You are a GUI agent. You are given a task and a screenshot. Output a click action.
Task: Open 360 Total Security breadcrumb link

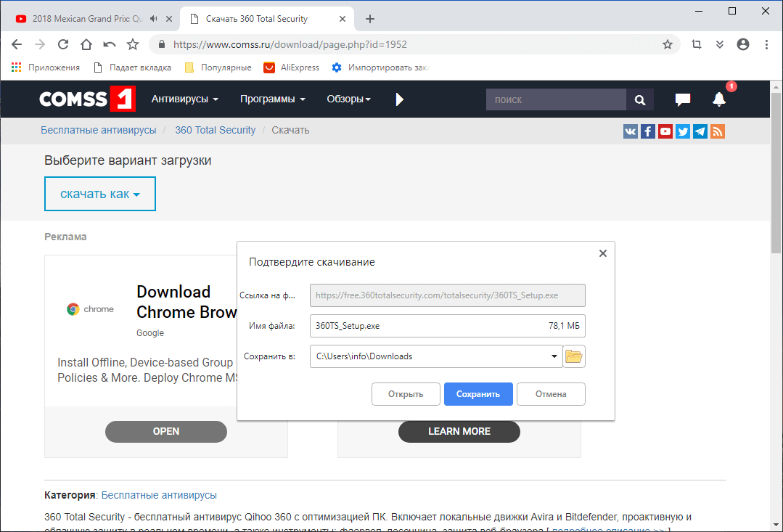tap(216, 130)
